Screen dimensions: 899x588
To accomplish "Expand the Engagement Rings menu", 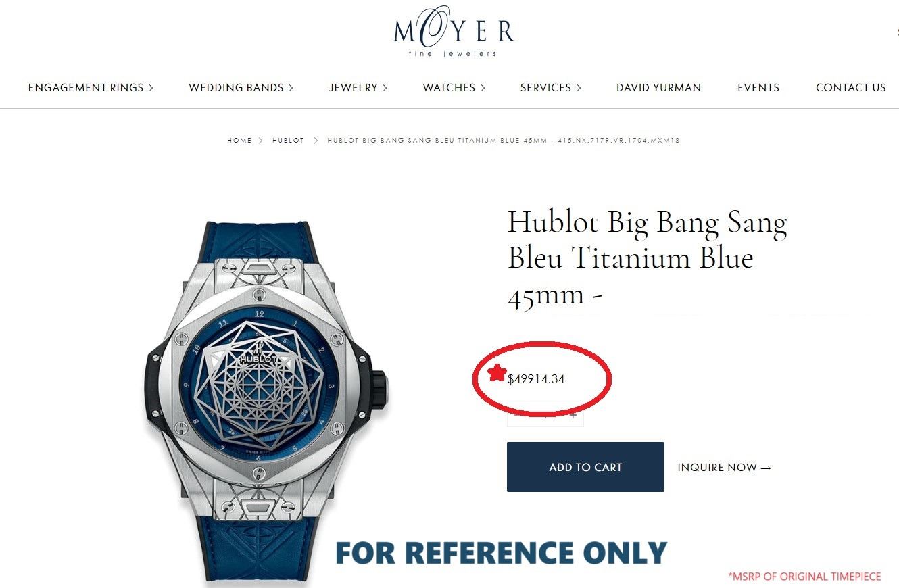I will pyautogui.click(x=91, y=87).
